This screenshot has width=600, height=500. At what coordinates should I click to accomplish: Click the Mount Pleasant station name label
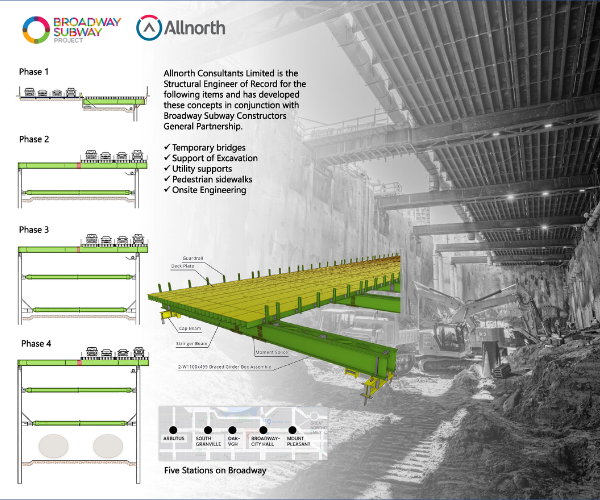click(x=298, y=441)
